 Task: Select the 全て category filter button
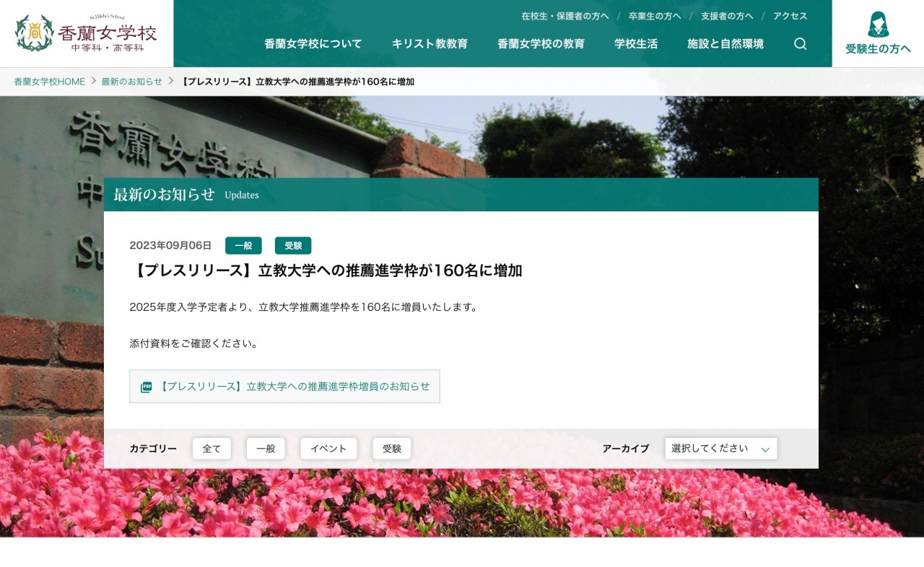(212, 448)
